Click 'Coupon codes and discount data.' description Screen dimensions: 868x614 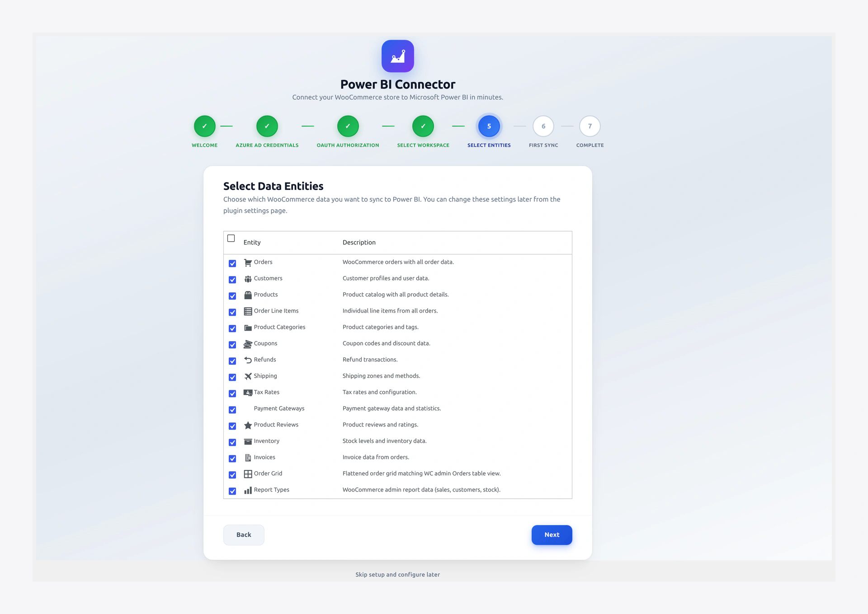[387, 343]
